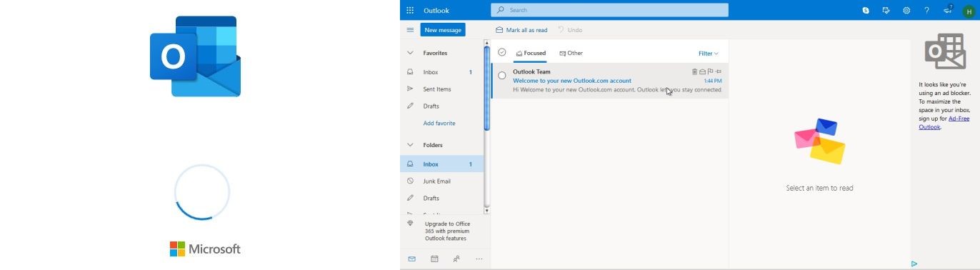The width and height of the screenshot is (980, 270).
Task: Flag the Outlook Team welcome message
Action: click(x=710, y=71)
